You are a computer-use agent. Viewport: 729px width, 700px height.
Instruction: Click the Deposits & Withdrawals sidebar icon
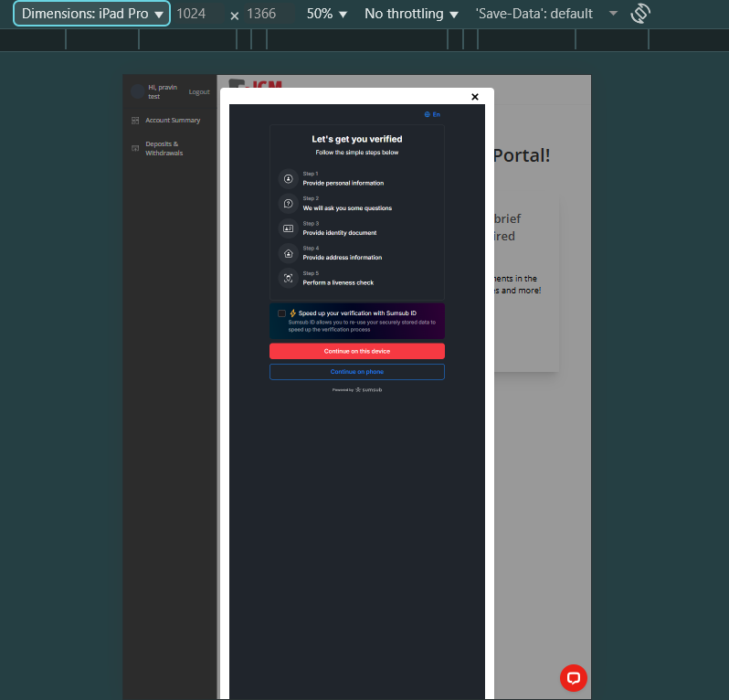pyautogui.click(x=135, y=148)
